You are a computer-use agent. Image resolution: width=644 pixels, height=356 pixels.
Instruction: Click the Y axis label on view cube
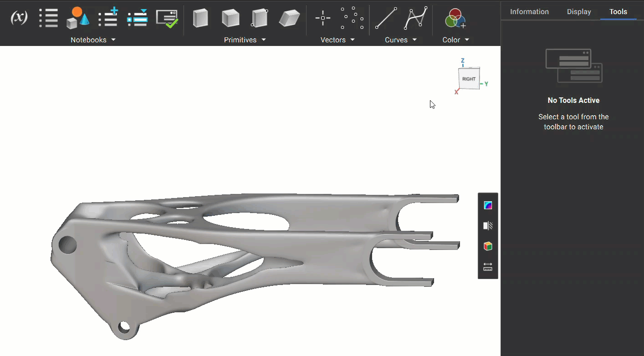click(x=486, y=84)
